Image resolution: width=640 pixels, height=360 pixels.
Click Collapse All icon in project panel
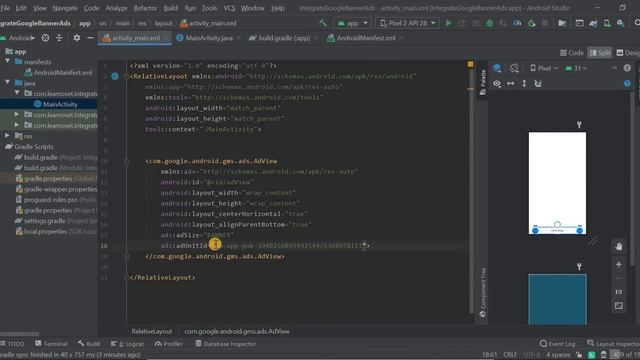point(59,38)
